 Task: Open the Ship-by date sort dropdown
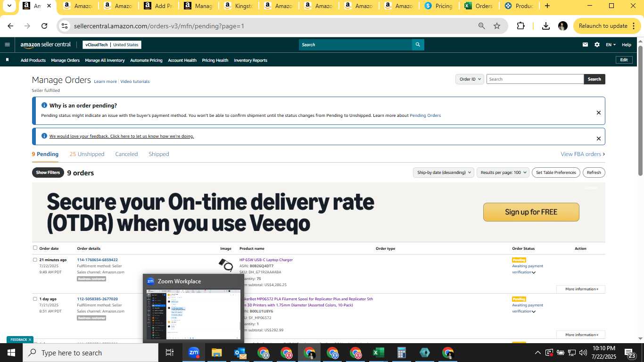point(443,173)
